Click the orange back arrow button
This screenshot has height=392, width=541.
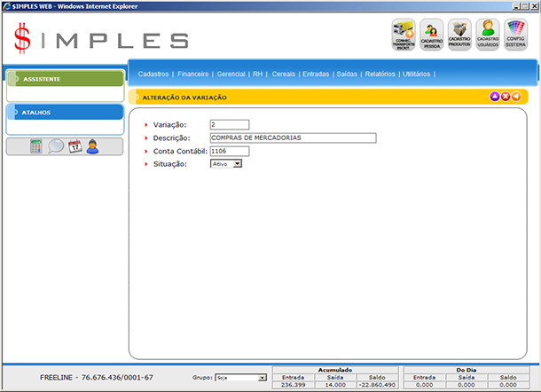(x=516, y=96)
